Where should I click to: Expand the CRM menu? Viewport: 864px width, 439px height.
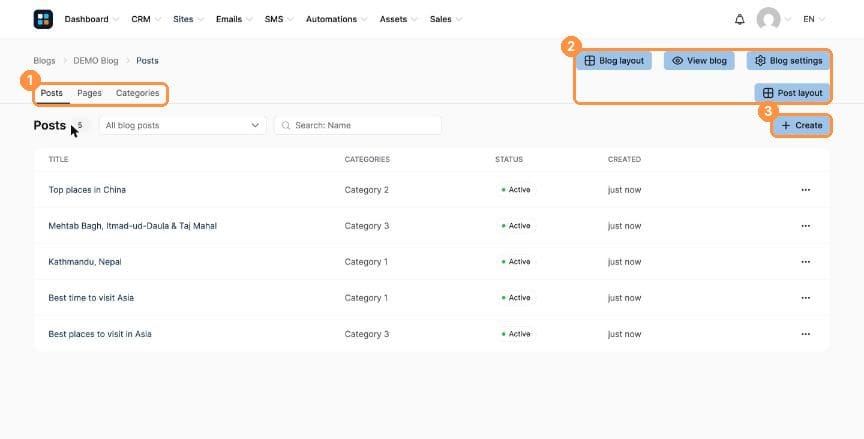click(x=146, y=19)
